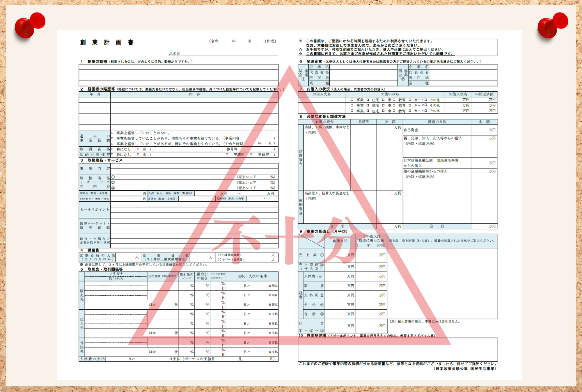Click the right red pushpin

point(552,25)
